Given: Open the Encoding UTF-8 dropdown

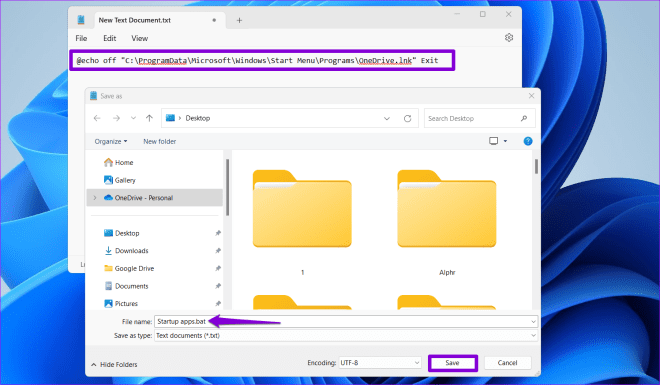Looking at the screenshot, I should 380,363.
